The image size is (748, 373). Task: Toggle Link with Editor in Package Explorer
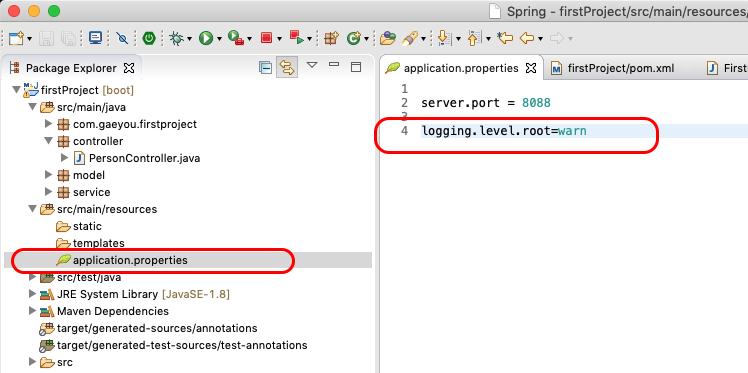pyautogui.click(x=287, y=68)
